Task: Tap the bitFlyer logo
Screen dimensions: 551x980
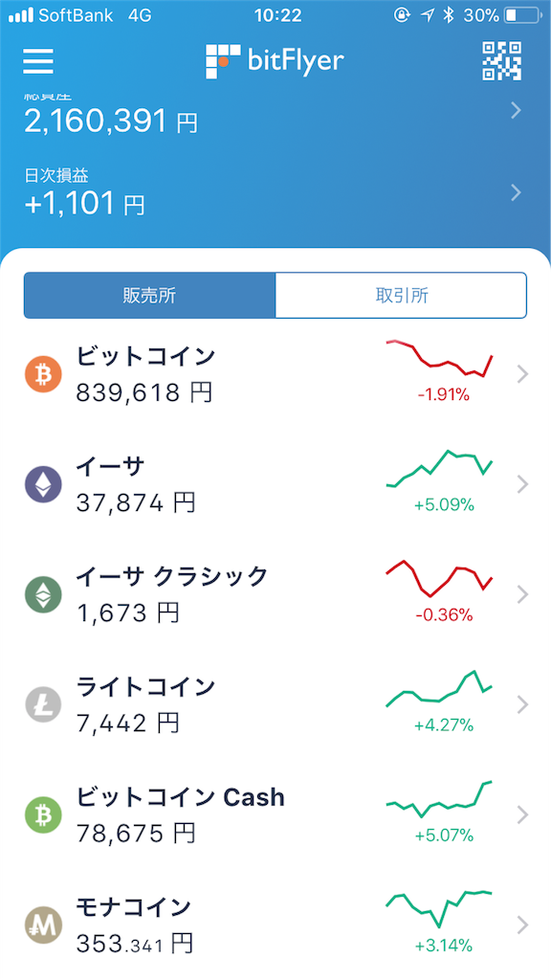Action: 275,61
